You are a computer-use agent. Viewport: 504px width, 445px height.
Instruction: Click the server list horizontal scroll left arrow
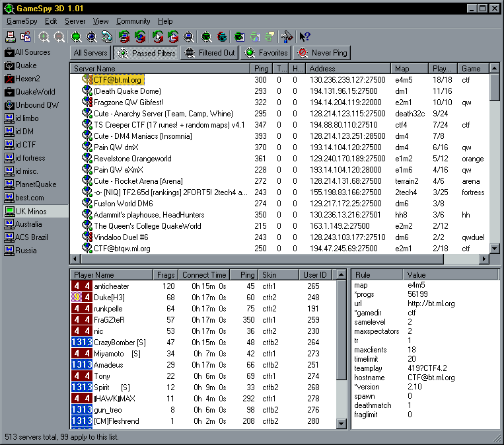(75, 259)
